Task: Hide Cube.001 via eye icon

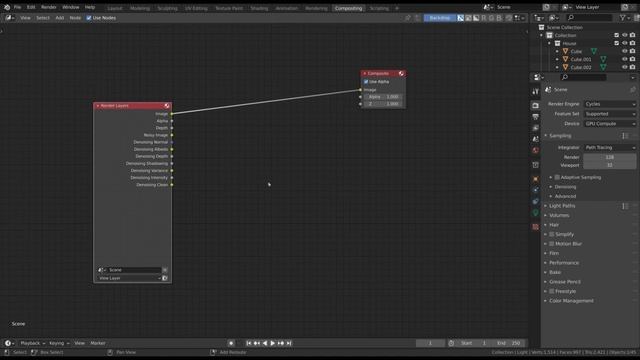Action: pyautogui.click(x=624, y=59)
